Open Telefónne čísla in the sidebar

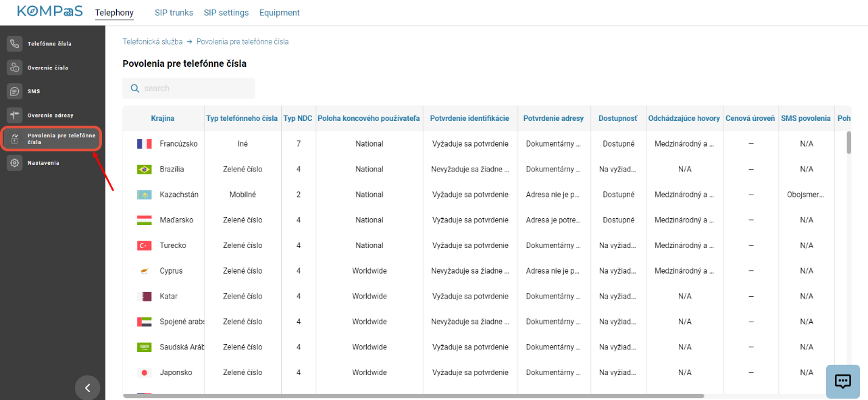click(x=49, y=44)
